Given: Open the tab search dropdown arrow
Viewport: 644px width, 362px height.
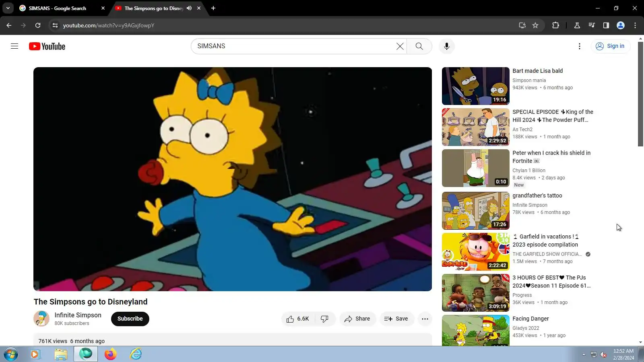Looking at the screenshot, I should click(x=8, y=8).
